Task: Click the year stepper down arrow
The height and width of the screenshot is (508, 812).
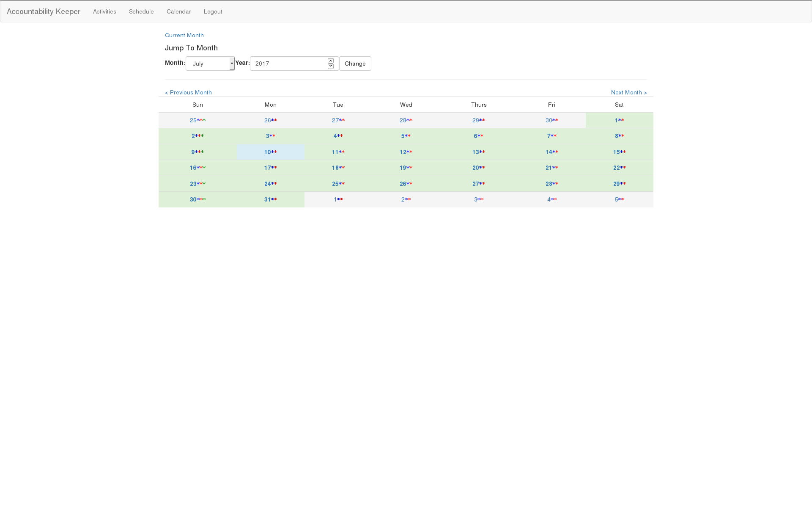Action: point(331,66)
